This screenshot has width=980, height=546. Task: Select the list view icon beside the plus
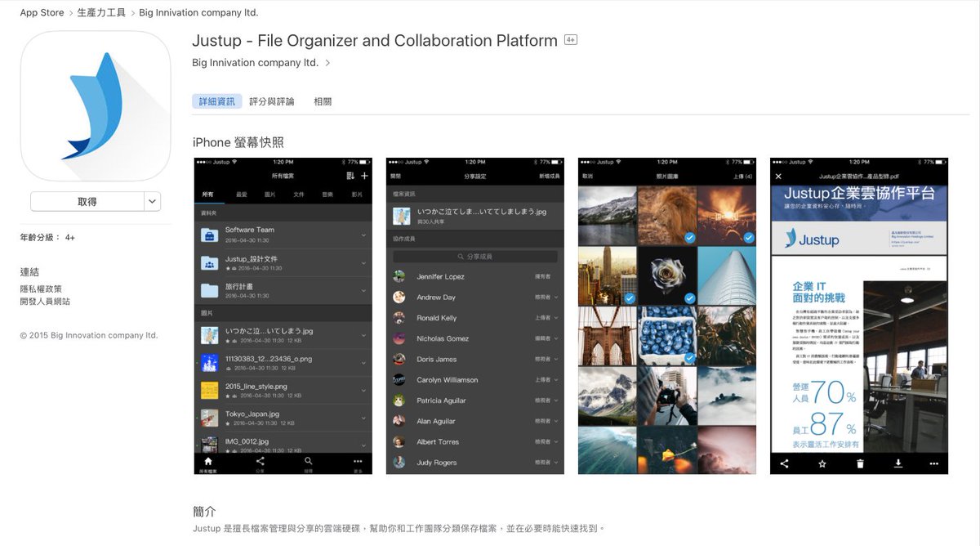(x=350, y=176)
